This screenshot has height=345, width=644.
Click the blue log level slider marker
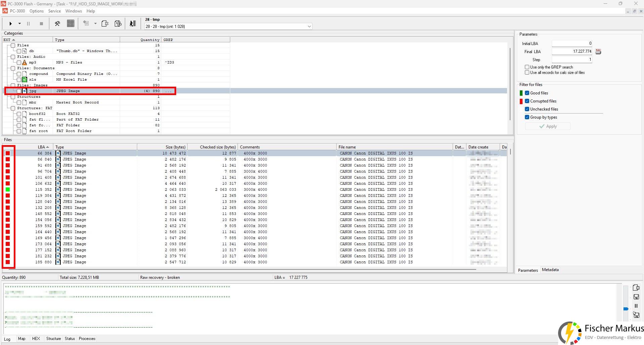point(626,309)
